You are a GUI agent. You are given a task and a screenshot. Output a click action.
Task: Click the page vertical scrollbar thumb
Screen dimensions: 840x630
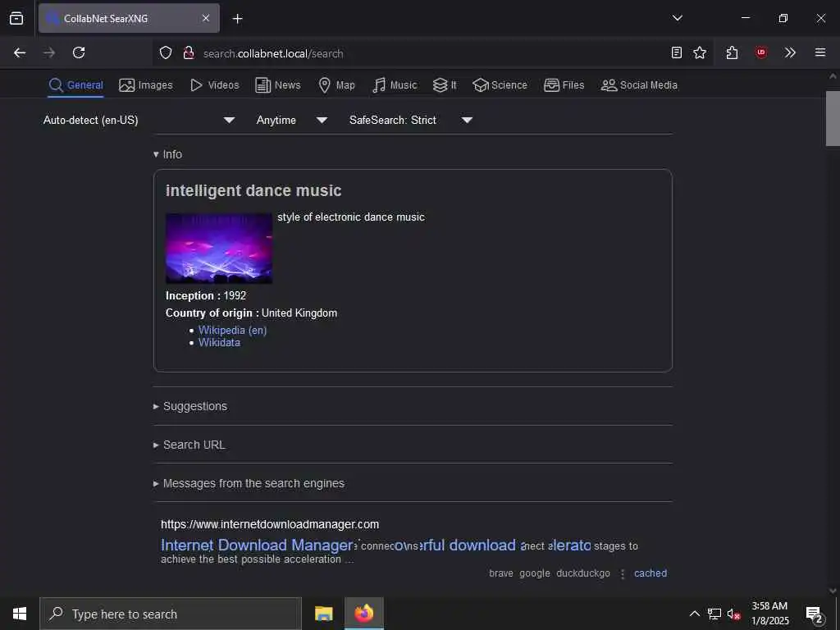coord(833,118)
